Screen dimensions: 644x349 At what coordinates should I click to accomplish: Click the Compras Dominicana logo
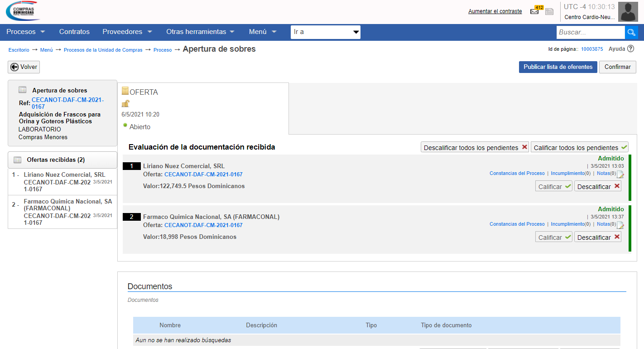tap(23, 11)
